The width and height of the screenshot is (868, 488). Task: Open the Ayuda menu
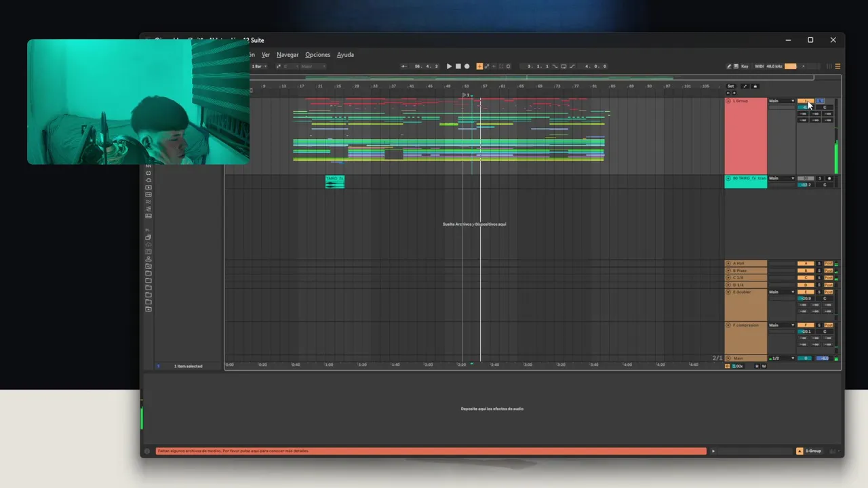pyautogui.click(x=345, y=55)
